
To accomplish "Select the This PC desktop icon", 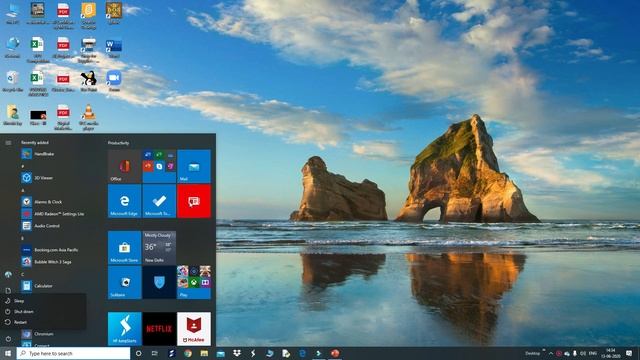I will tap(13, 13).
